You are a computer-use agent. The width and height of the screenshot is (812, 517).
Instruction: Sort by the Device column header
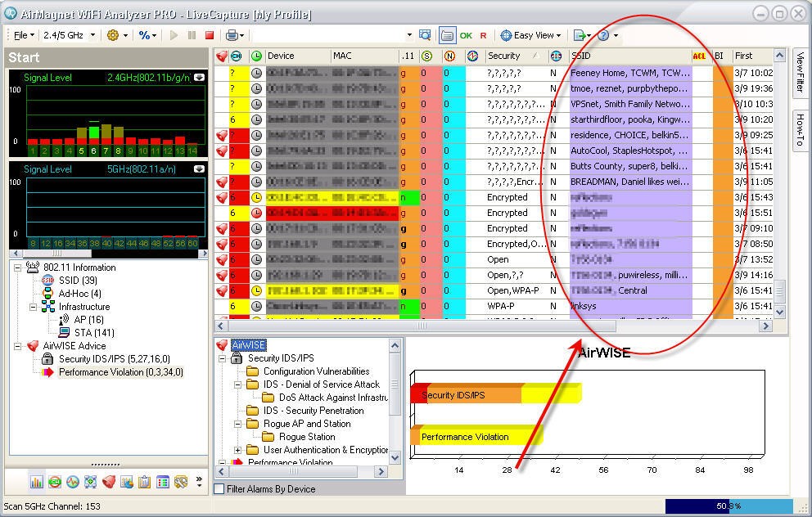point(297,56)
